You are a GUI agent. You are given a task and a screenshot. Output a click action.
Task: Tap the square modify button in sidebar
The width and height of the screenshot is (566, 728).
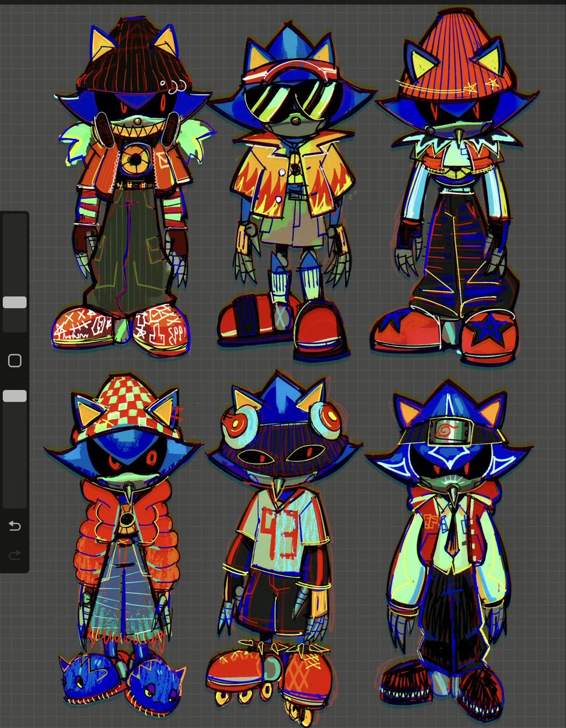[x=15, y=361]
